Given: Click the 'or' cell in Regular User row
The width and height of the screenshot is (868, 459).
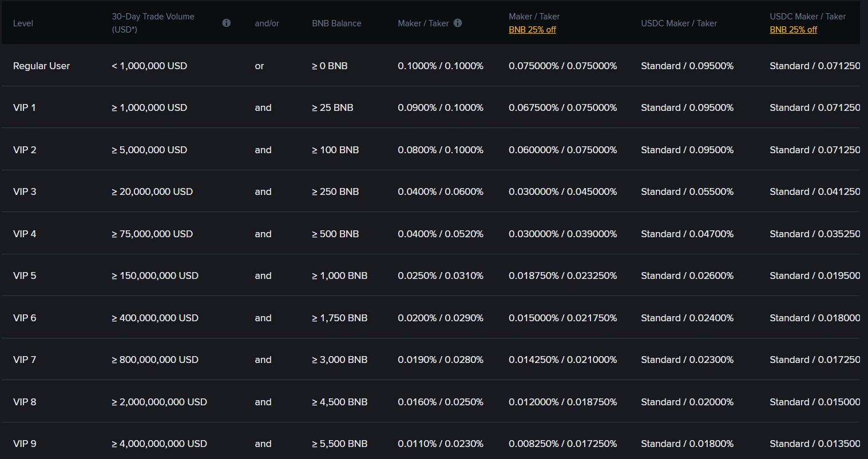Looking at the screenshot, I should [x=259, y=66].
